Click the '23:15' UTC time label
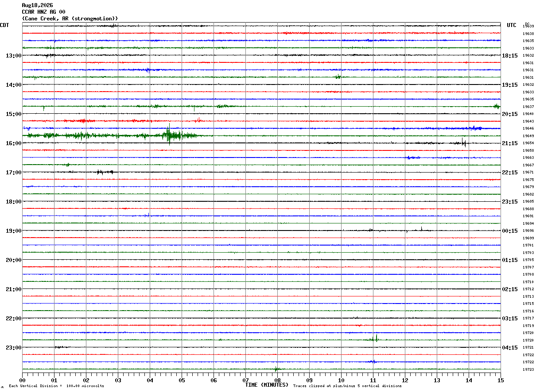The height and width of the screenshot is (392, 536). click(509, 201)
